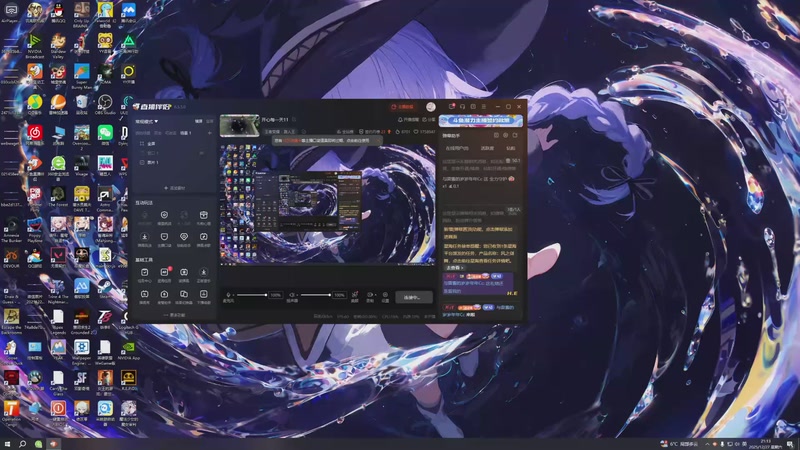Open OBS Studio desktop icon
800x450 pixels.
tap(105, 105)
